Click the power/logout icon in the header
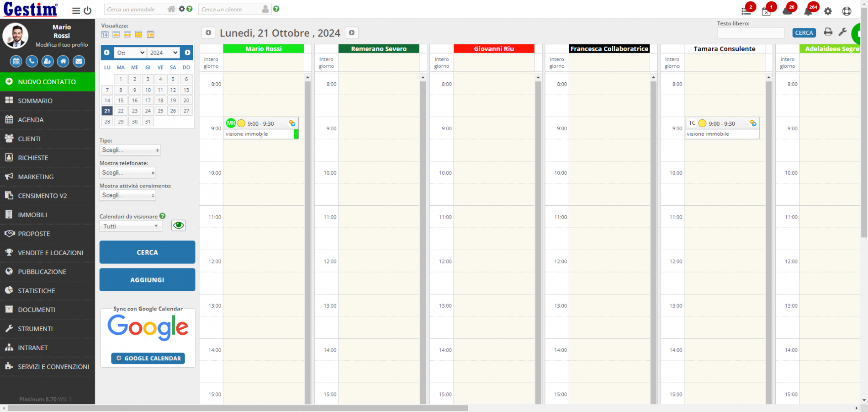 87,10
